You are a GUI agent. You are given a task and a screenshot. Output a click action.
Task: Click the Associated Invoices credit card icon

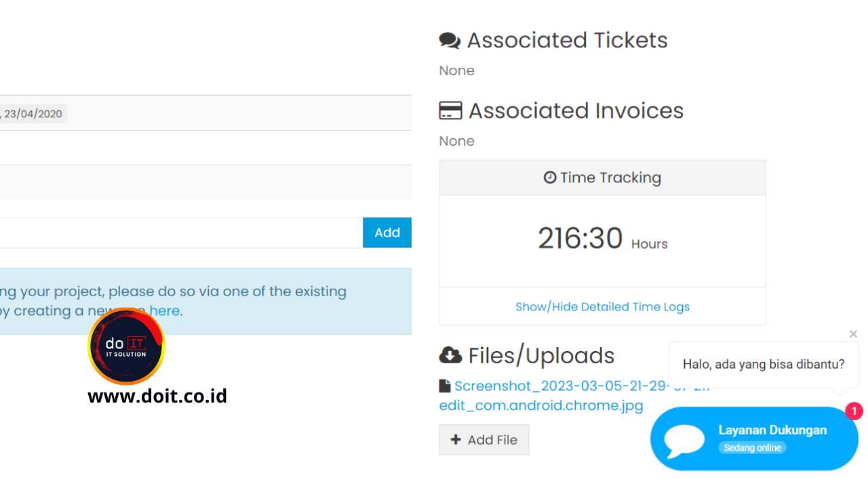point(450,111)
